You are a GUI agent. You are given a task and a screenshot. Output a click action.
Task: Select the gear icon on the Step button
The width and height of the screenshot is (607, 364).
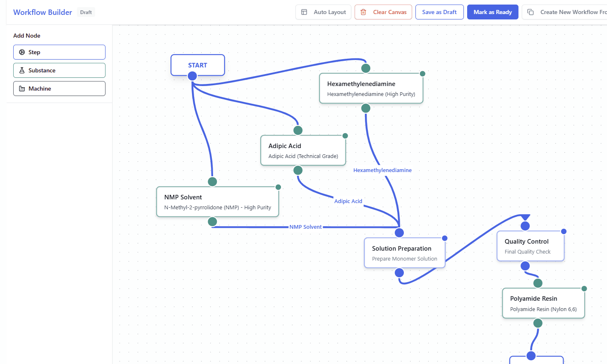click(x=22, y=52)
